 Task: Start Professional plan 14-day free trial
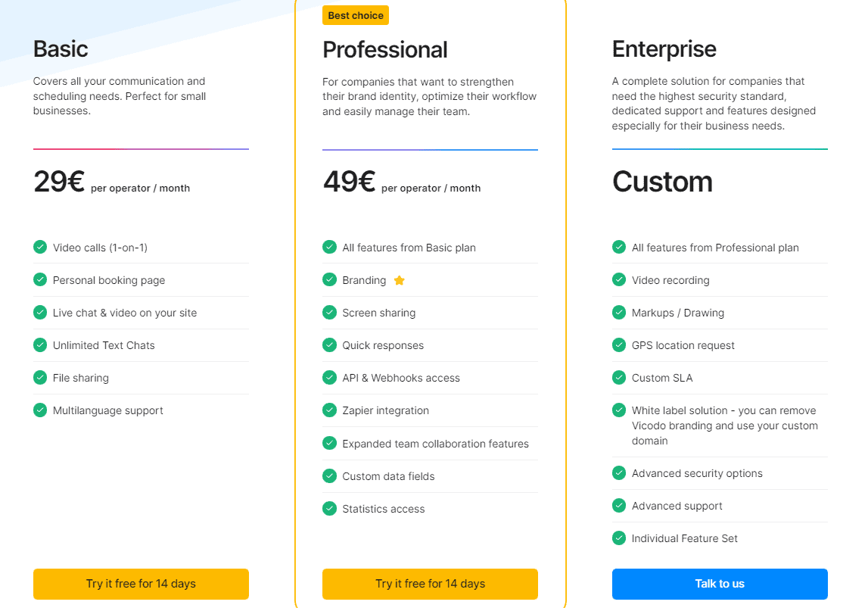click(430, 584)
